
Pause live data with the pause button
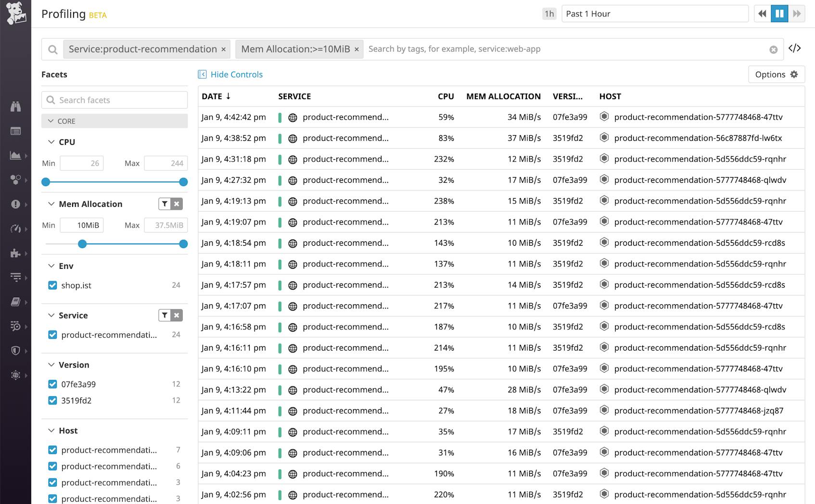coord(779,13)
